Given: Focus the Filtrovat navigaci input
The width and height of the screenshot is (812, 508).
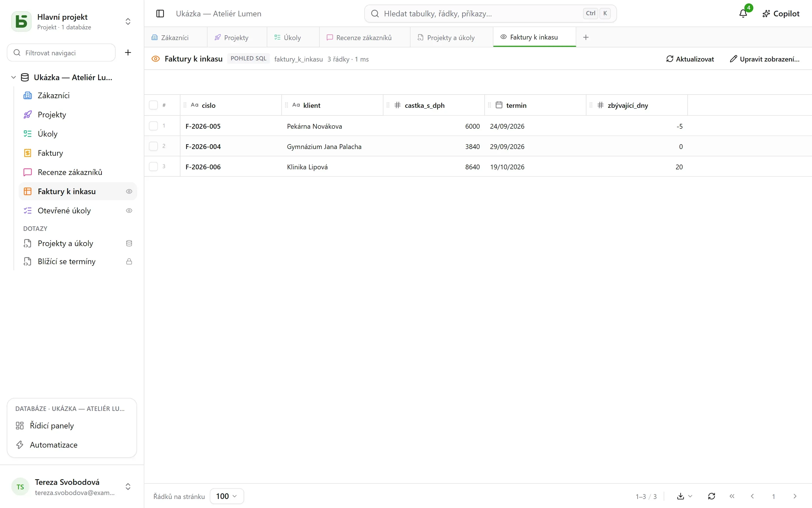Looking at the screenshot, I should (61, 52).
